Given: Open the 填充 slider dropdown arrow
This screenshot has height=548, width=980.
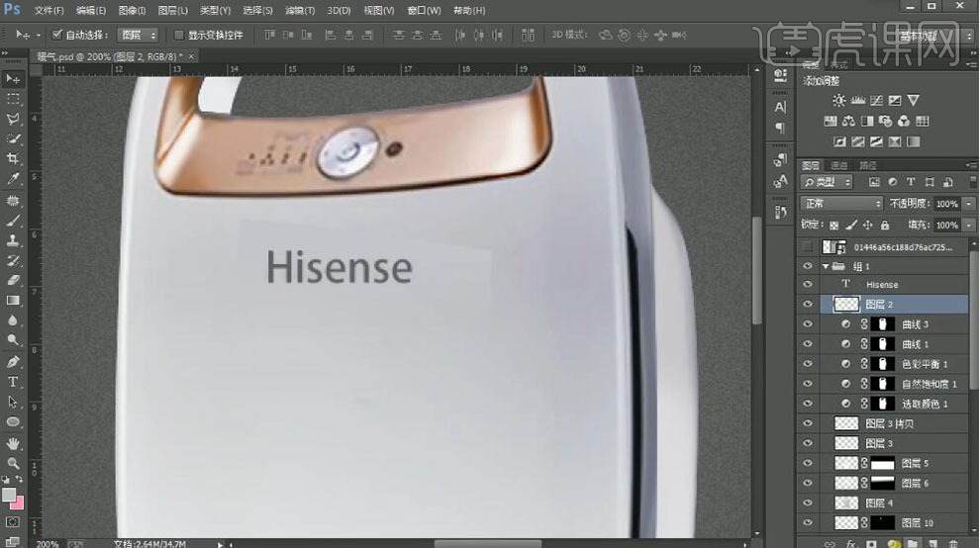Looking at the screenshot, I should pyautogui.click(x=969, y=225).
